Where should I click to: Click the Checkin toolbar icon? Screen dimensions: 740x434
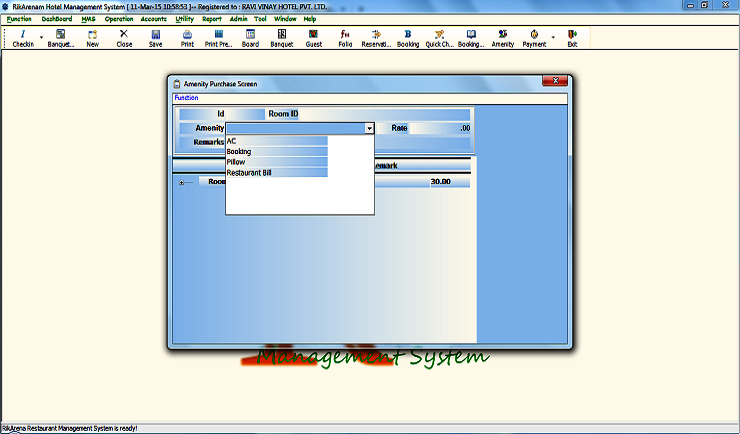click(23, 38)
